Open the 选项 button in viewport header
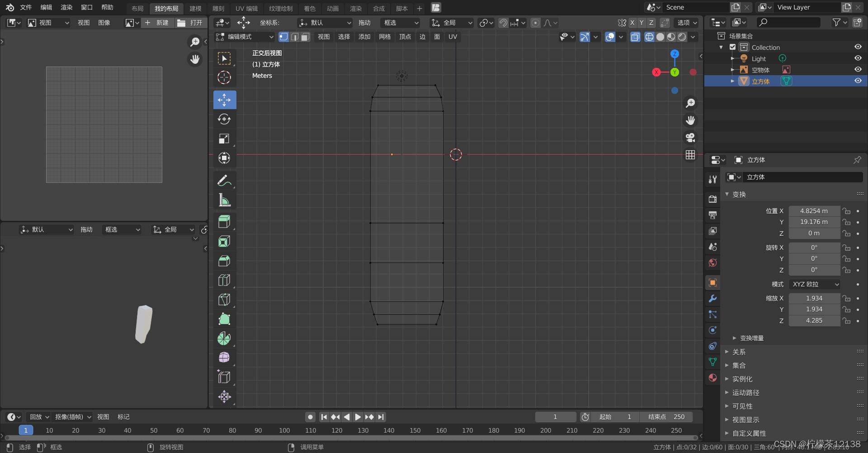Screen dimensions: 868x453 coord(687,23)
